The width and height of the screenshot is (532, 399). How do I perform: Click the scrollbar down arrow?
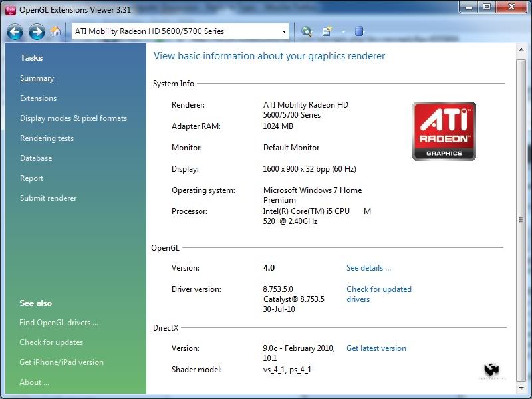(x=521, y=388)
